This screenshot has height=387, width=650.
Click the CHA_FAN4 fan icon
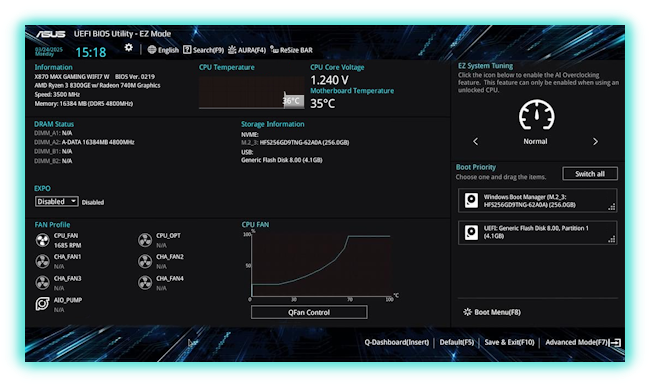click(x=145, y=283)
